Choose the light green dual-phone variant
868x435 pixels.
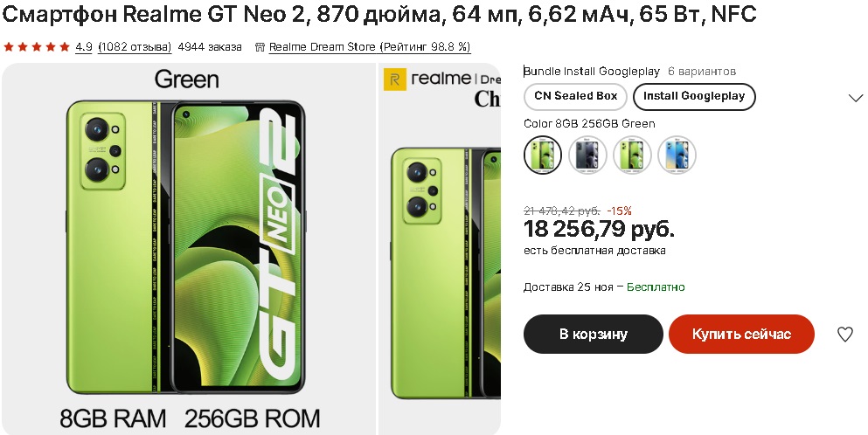pos(632,155)
